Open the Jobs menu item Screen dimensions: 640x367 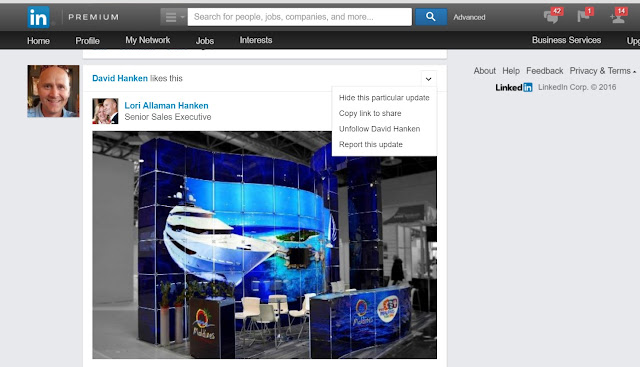[204, 40]
